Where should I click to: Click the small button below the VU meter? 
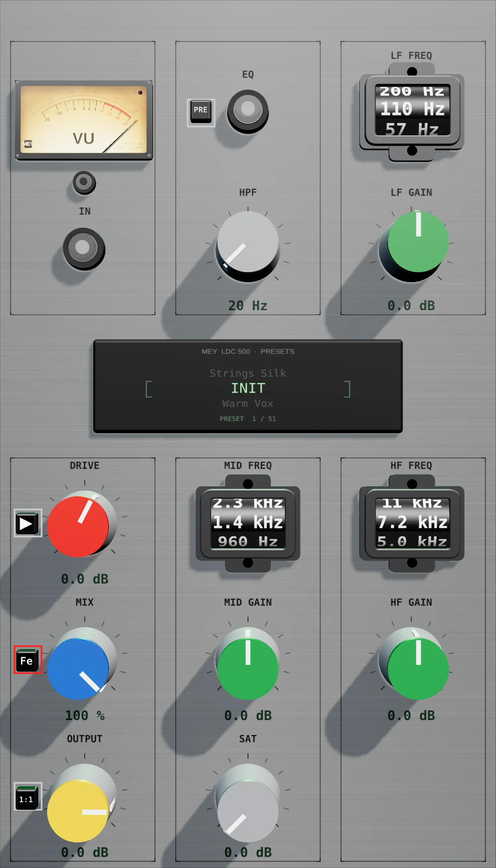coord(84,183)
